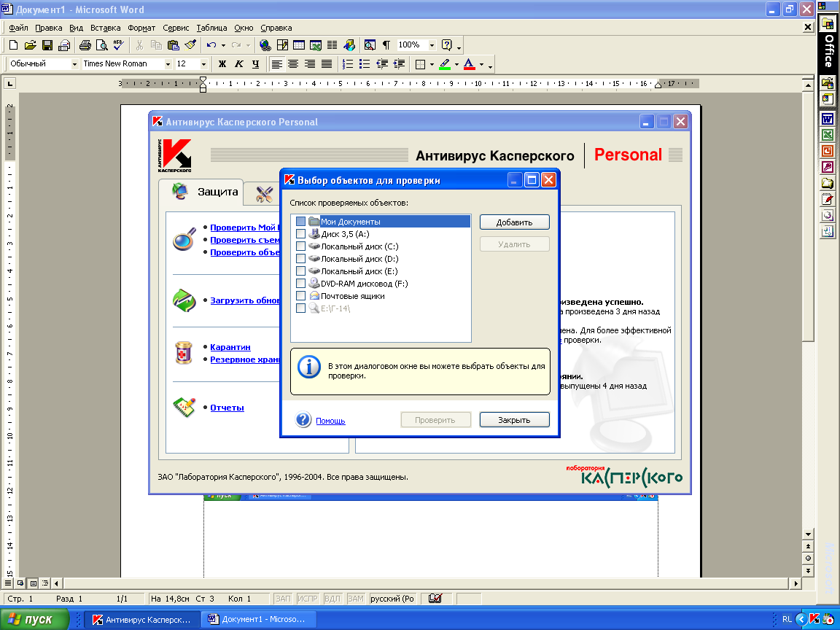This screenshot has height=630, width=840.
Task: Insert a hyperlink with the globe icon
Action: point(265,45)
